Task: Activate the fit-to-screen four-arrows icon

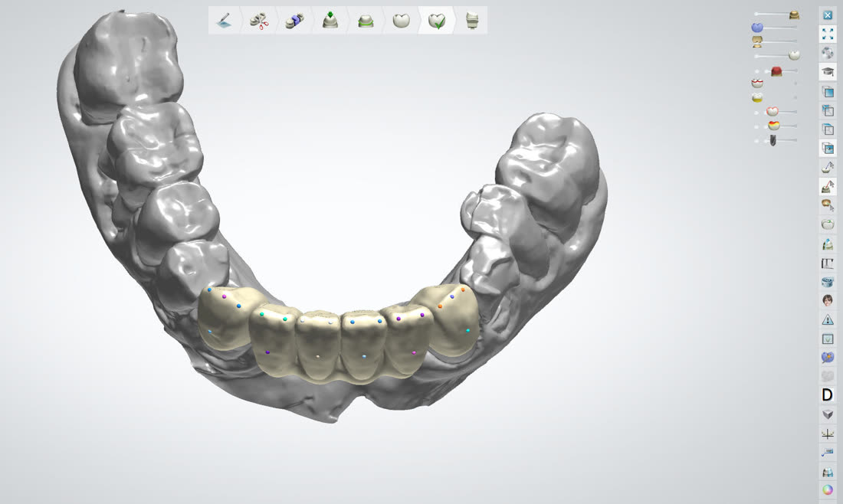Action: click(x=828, y=34)
